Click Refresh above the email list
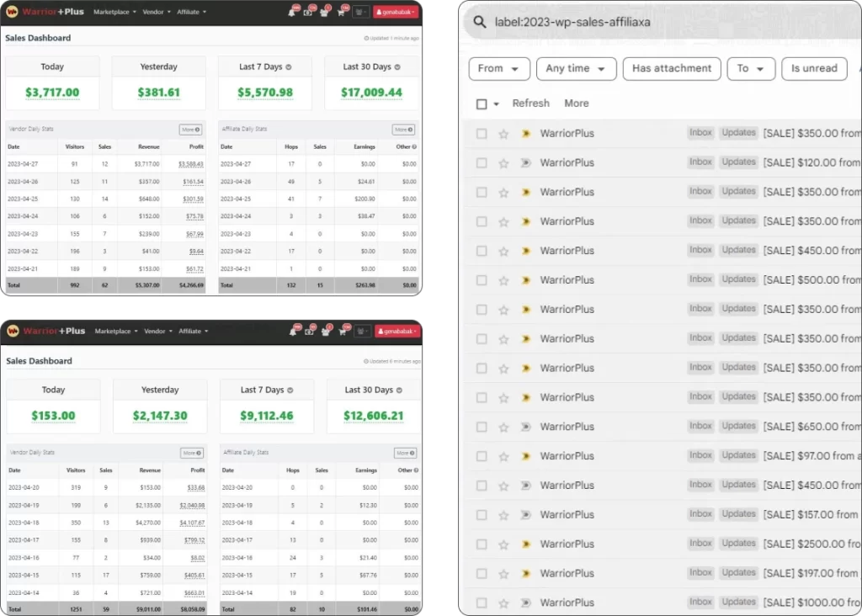This screenshot has width=862, height=616. pos(530,104)
